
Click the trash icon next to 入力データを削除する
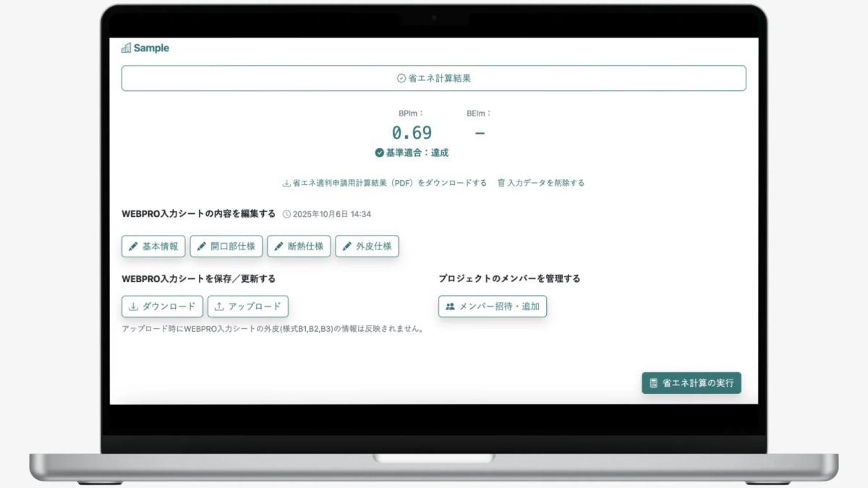tap(500, 182)
